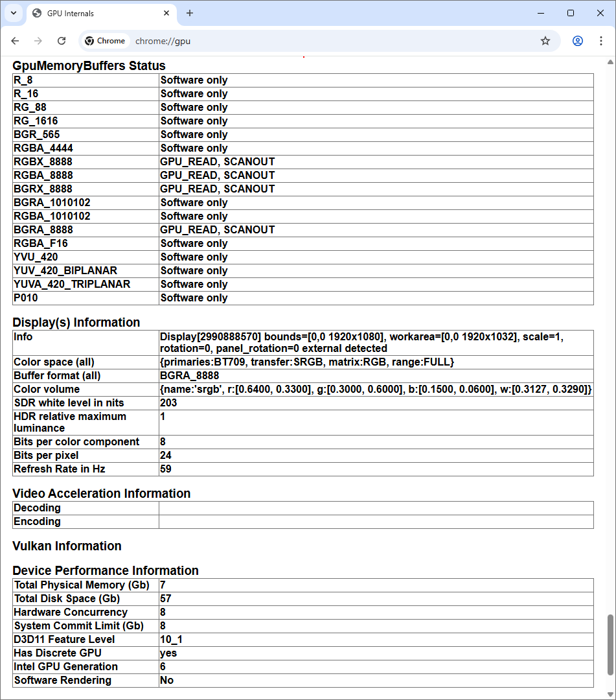
Task: Click the Display(s) Information heading
Action: pos(76,322)
